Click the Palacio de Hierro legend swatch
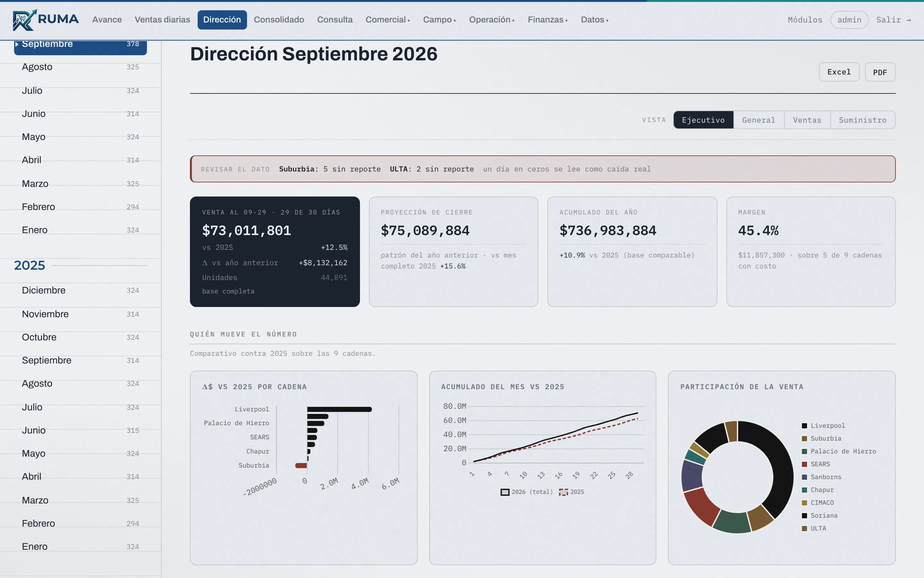Screen dimensions: 924x578 pos(805,451)
